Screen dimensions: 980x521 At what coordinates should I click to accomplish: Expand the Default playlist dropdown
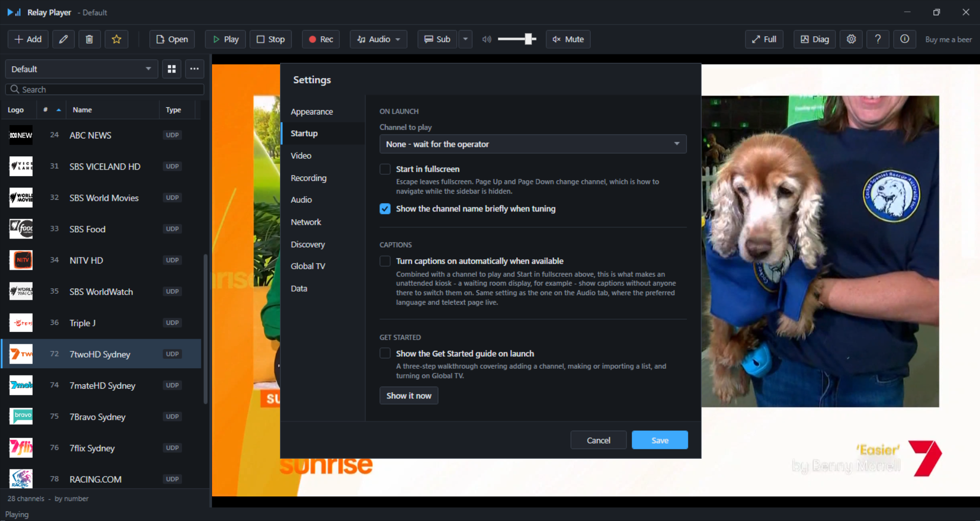tap(81, 69)
